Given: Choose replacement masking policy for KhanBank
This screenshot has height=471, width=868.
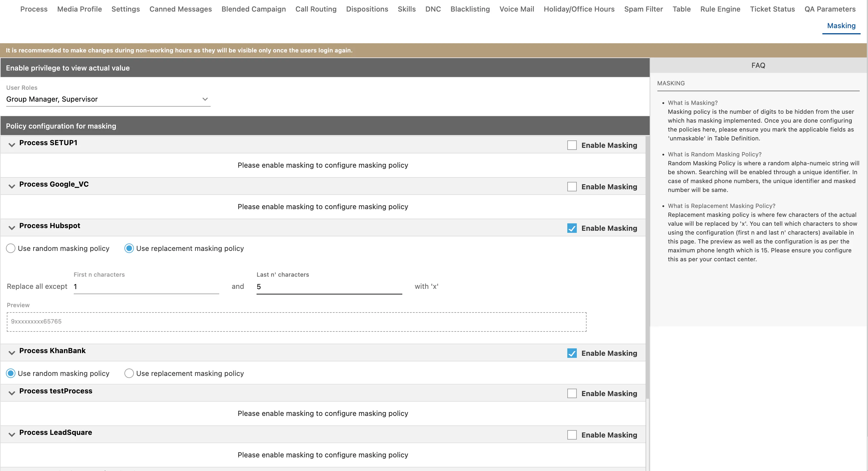Looking at the screenshot, I should coord(129,373).
